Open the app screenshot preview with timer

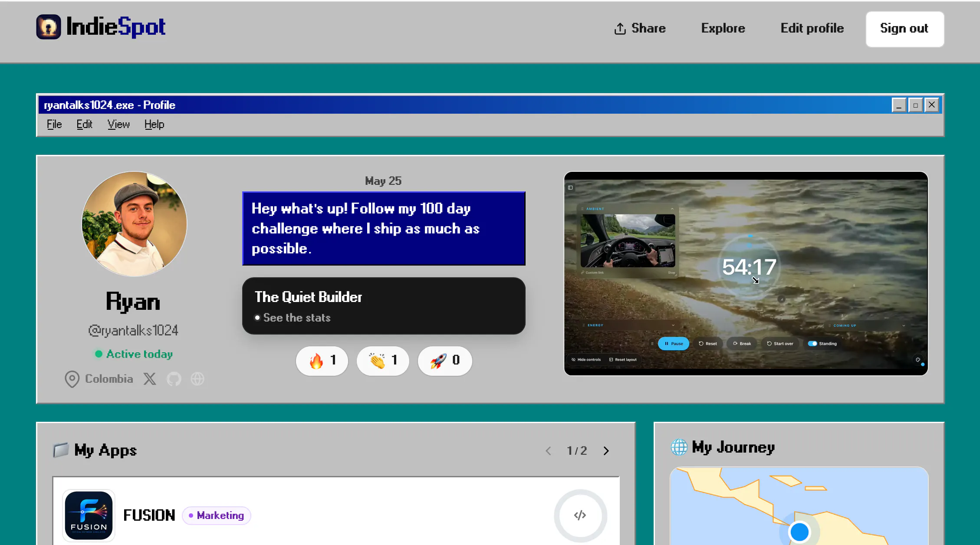click(x=746, y=273)
